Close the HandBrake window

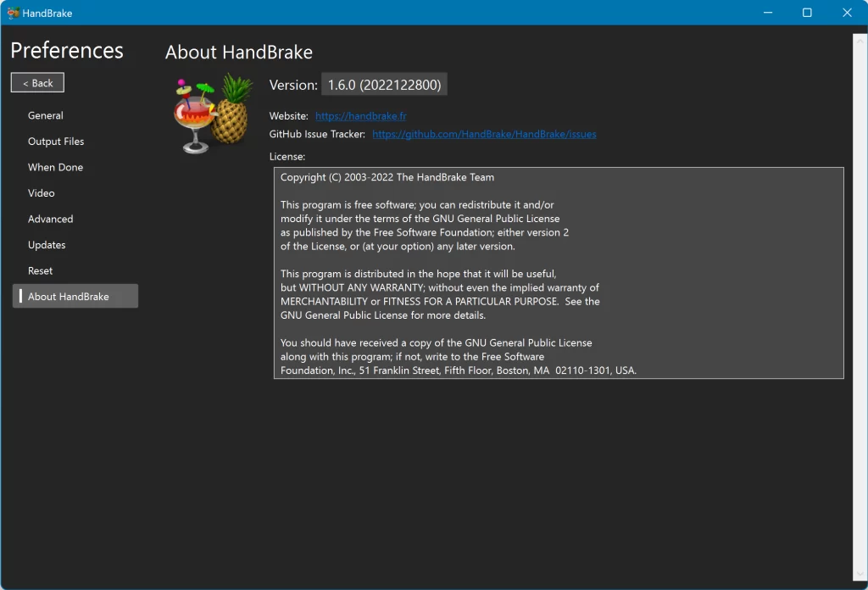pos(847,12)
